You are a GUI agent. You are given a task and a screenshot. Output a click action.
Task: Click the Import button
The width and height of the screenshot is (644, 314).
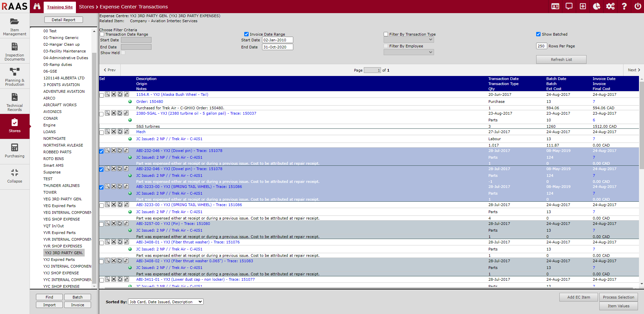pos(49,305)
